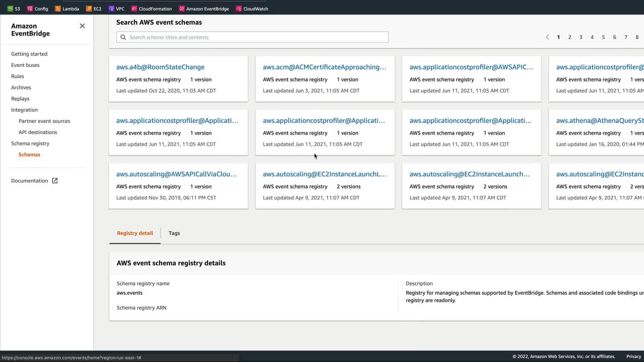Image resolution: width=644 pixels, height=362 pixels.
Task: Click the Documentation external link icon
Action: click(x=55, y=181)
